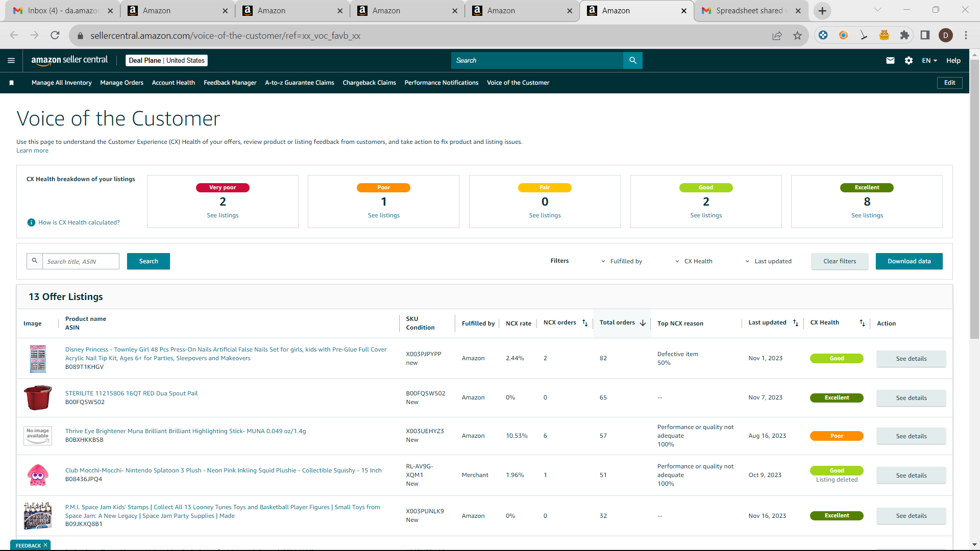Open the browser extensions puzzle icon
The height and width of the screenshot is (551, 980).
click(904, 35)
